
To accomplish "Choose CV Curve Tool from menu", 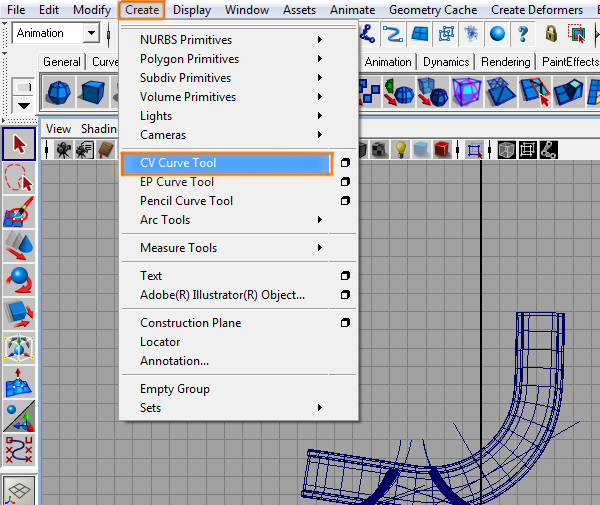I will coord(178,163).
